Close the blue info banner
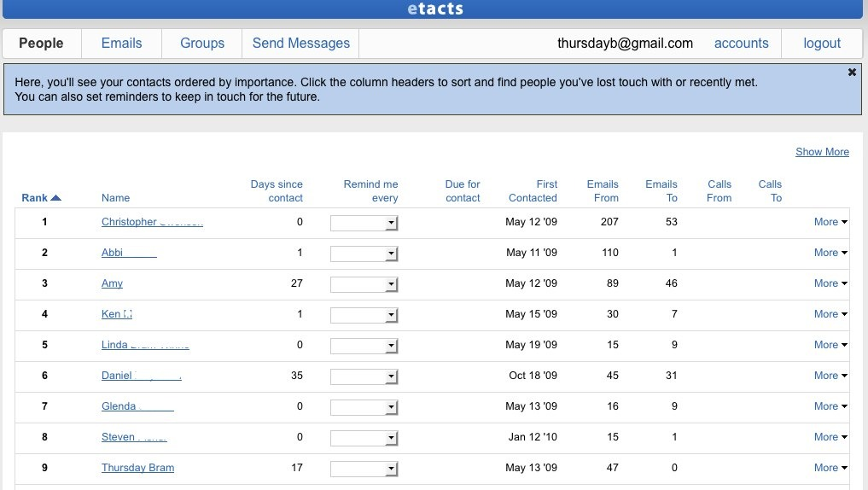868x490 pixels. (851, 73)
